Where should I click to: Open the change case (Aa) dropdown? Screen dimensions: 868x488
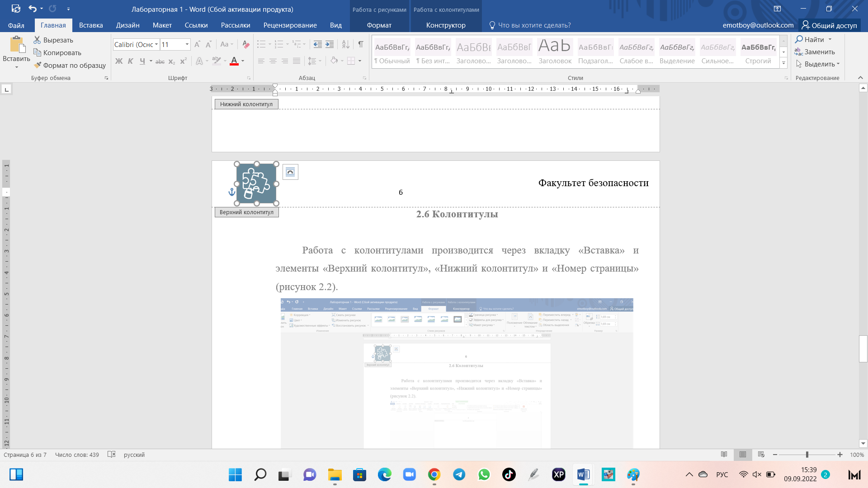(x=226, y=44)
